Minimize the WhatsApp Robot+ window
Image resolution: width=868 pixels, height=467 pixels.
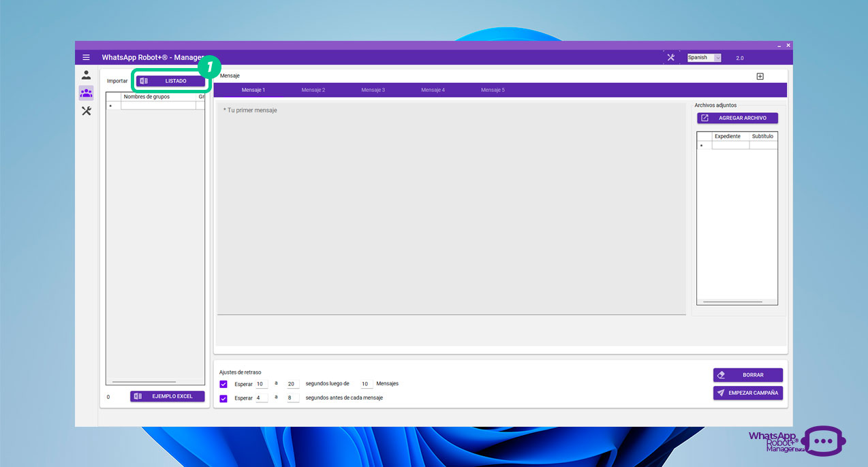tap(779, 45)
